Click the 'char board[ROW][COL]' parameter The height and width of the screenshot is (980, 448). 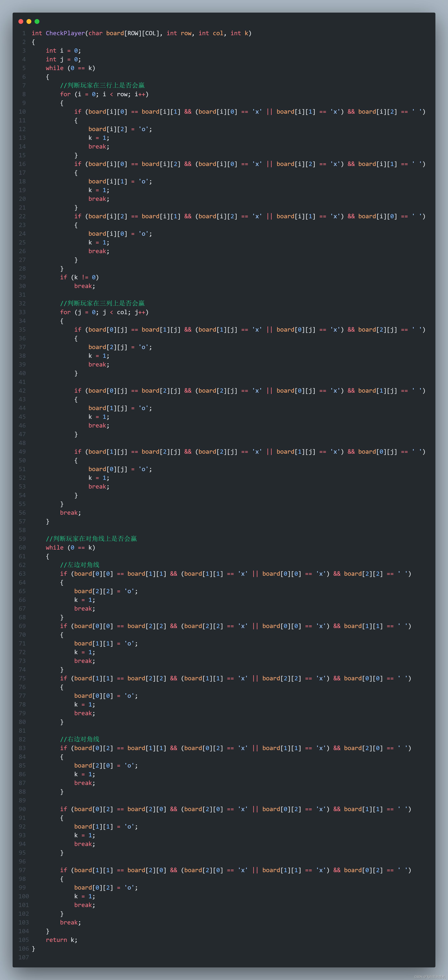[x=124, y=33]
